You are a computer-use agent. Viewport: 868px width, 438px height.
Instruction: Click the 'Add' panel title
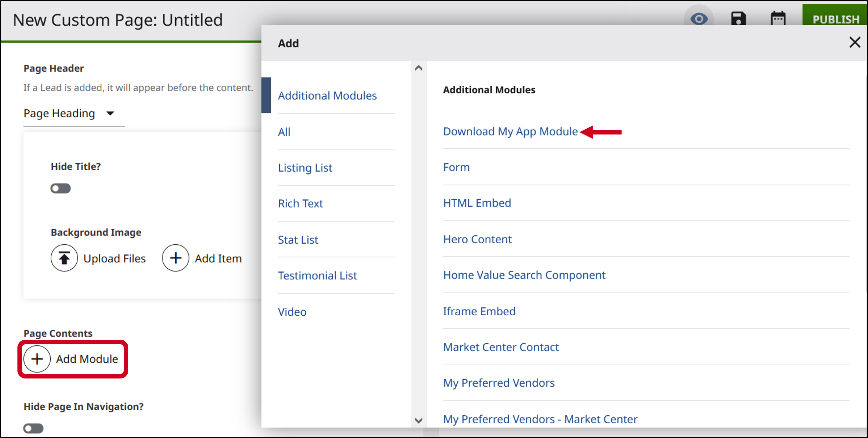coord(288,43)
